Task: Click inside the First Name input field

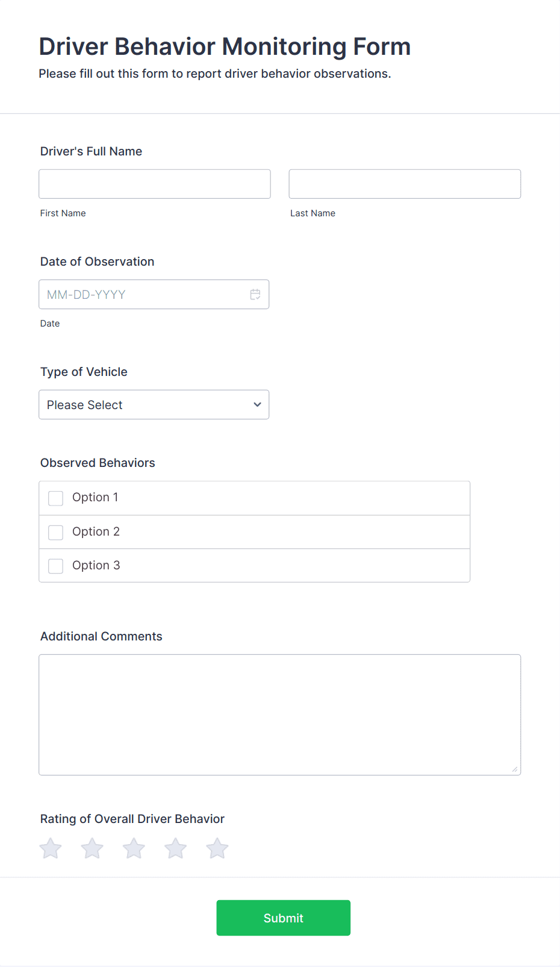Action: 154,184
